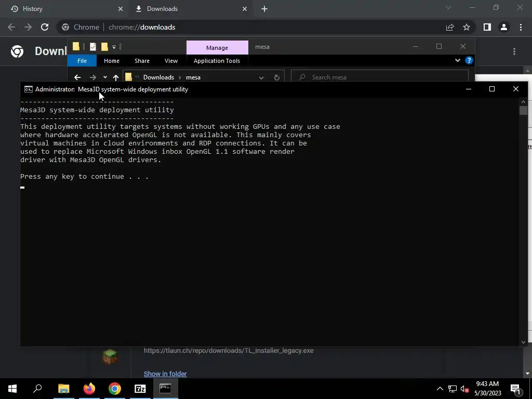This screenshot has width=532, height=399.
Task: Open command prompt window system menu icon
Action: (29, 89)
